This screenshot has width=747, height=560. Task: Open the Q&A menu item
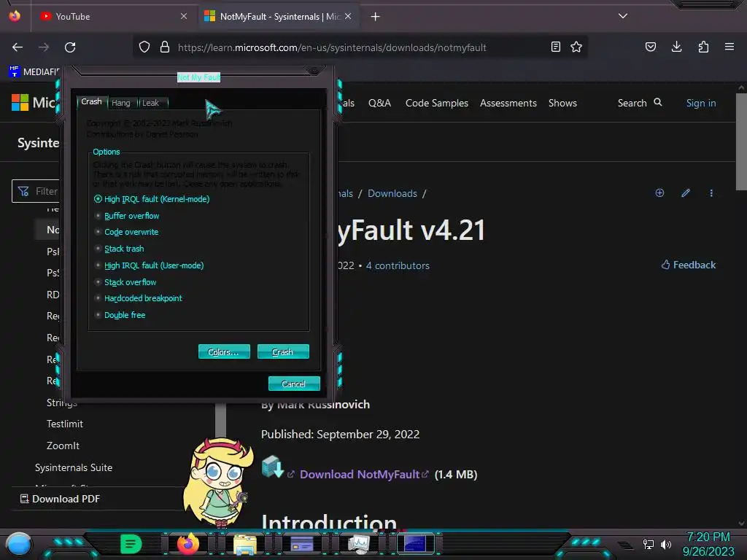379,103
